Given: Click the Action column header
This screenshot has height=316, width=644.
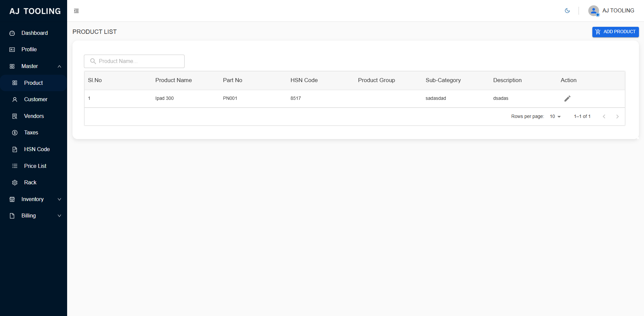Looking at the screenshot, I should click(x=568, y=80).
